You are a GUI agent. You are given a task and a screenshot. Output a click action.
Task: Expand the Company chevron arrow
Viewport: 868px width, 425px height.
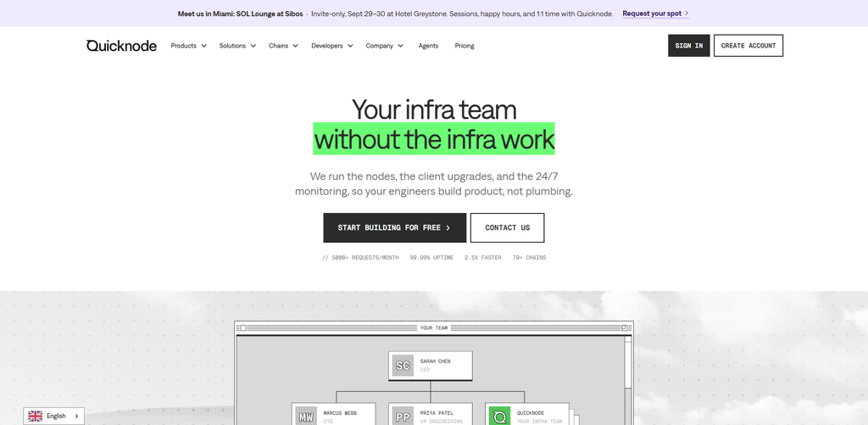(x=400, y=46)
